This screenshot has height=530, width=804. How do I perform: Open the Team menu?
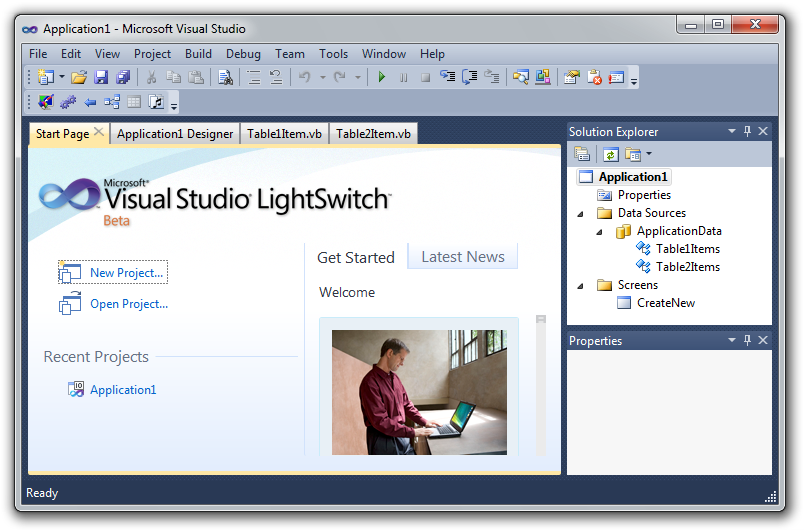[290, 54]
